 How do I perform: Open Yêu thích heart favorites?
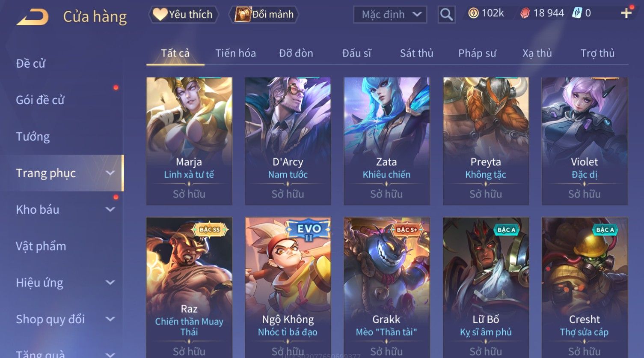click(x=183, y=15)
